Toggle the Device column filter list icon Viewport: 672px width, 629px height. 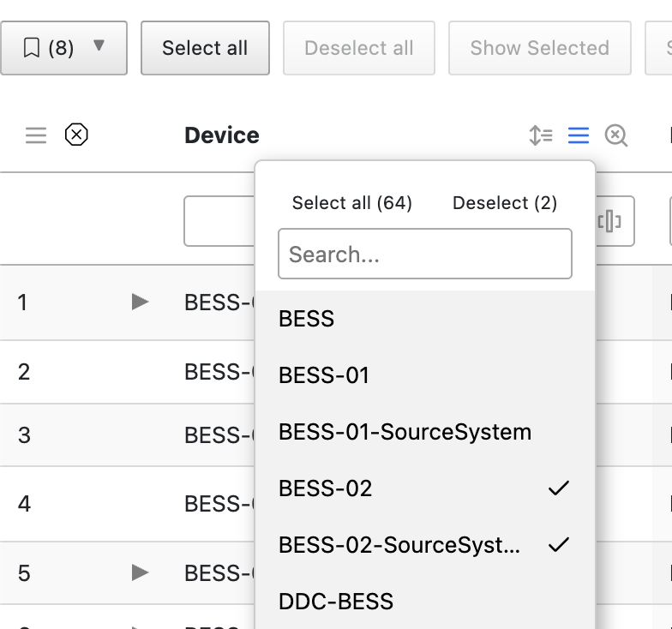579,135
